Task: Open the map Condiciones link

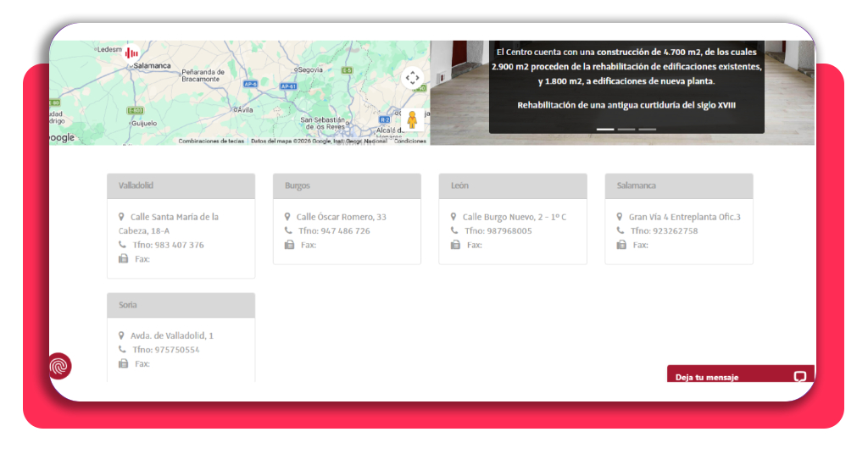Action: 410,141
